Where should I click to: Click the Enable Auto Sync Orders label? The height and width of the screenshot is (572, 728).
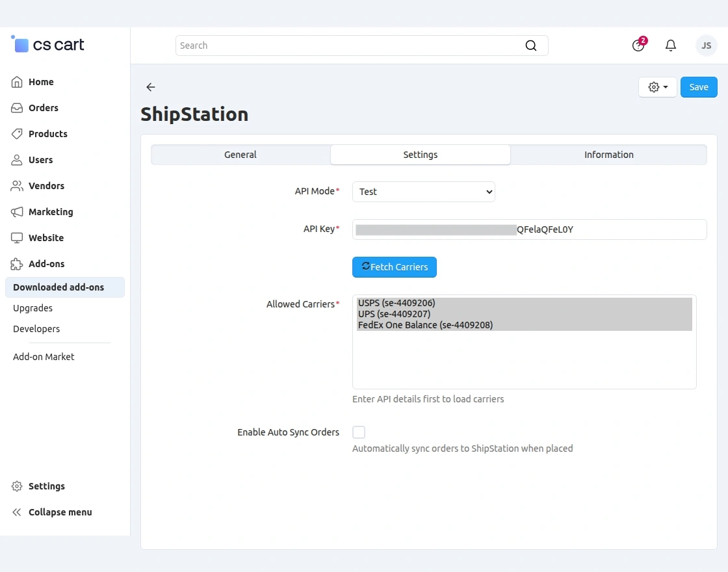(289, 432)
